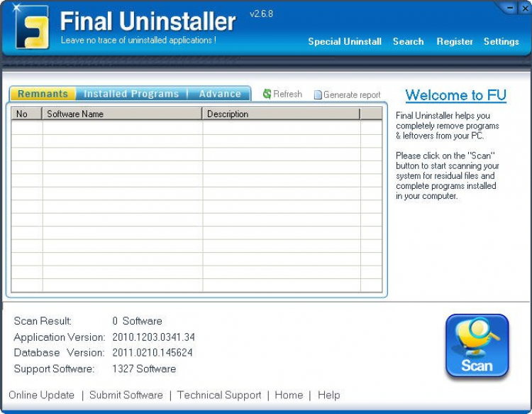The height and width of the screenshot is (414, 532).
Task: Click the Database Version value 2011.0210.145624
Action: click(x=153, y=352)
